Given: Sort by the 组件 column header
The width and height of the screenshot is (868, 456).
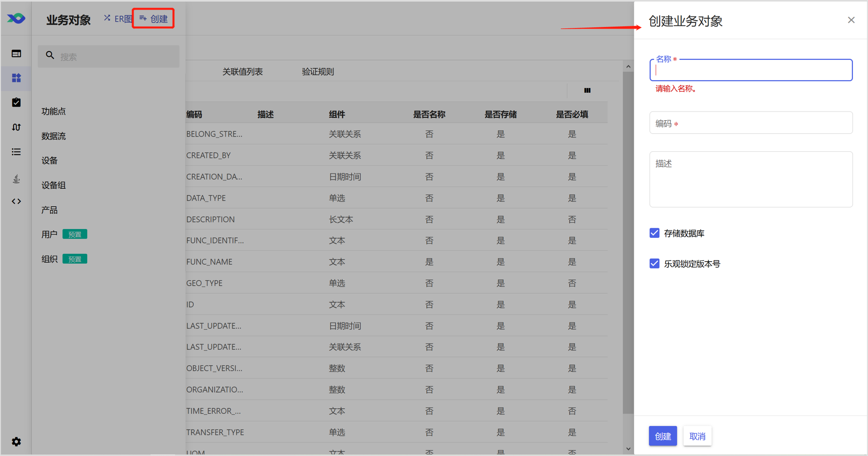Looking at the screenshot, I should click(337, 115).
